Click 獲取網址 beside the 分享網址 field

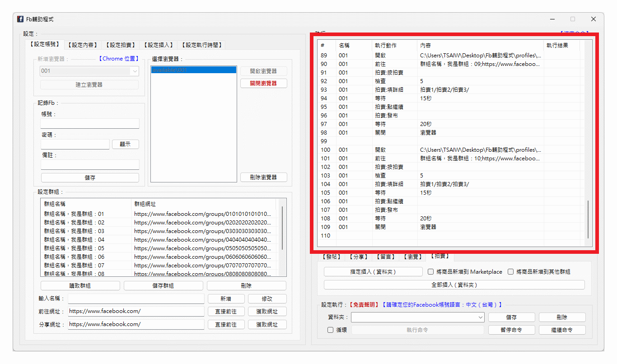(x=267, y=324)
